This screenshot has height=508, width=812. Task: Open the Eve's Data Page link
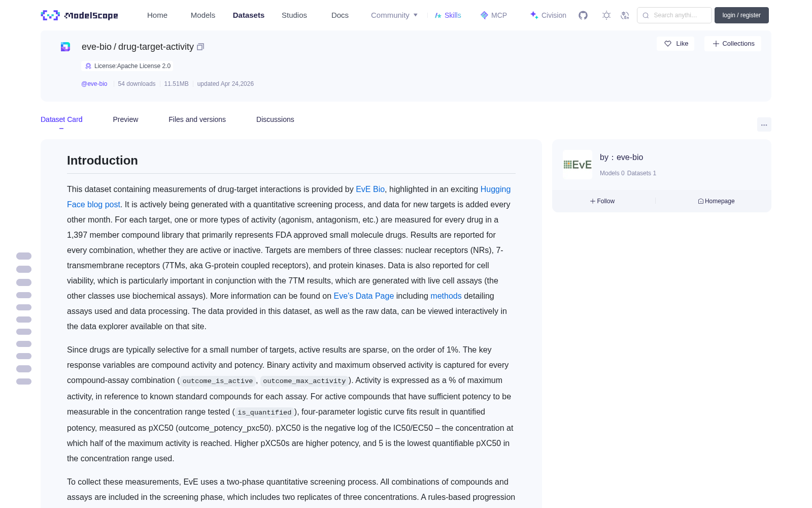pyautogui.click(x=363, y=296)
